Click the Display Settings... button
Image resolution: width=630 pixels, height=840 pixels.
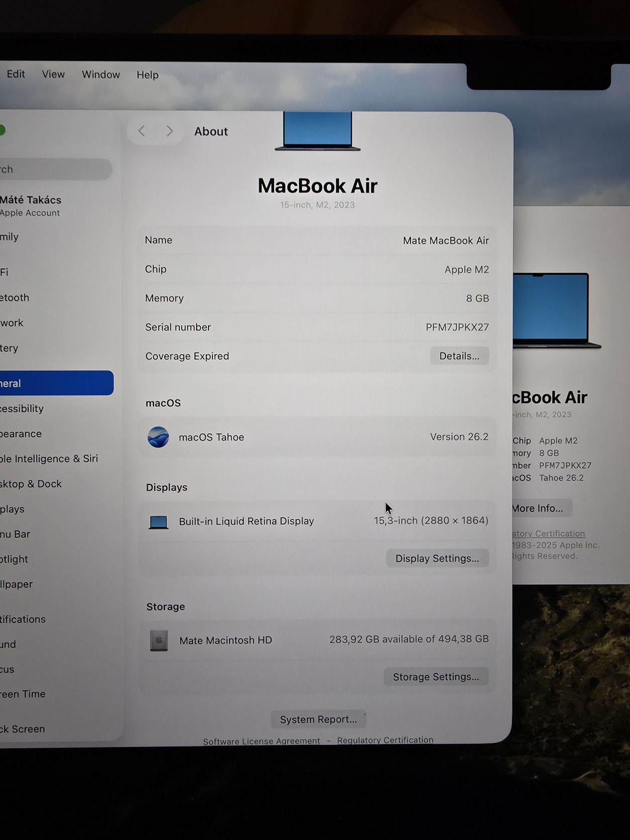pos(437,558)
